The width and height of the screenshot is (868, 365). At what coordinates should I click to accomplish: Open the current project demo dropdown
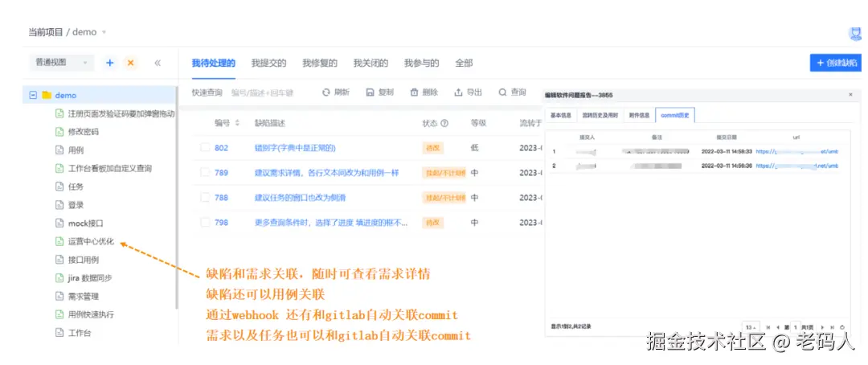pos(89,32)
